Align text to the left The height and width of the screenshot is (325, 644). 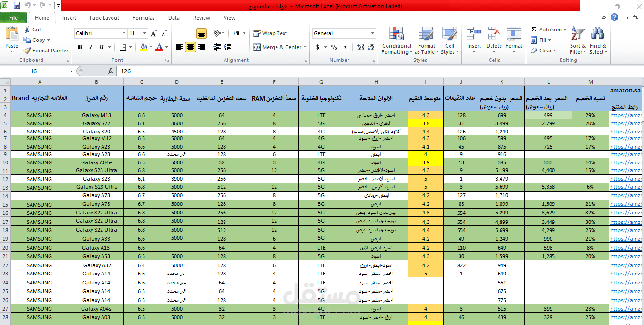[x=180, y=47]
